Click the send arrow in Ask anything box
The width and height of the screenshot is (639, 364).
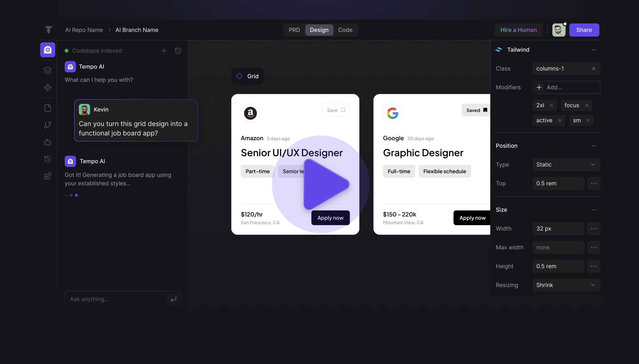click(173, 299)
